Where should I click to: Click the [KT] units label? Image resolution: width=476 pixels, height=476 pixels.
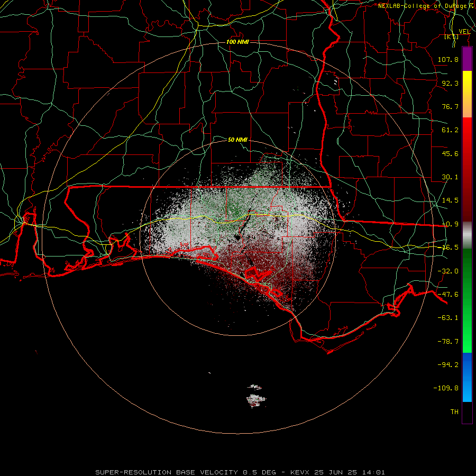(x=452, y=36)
